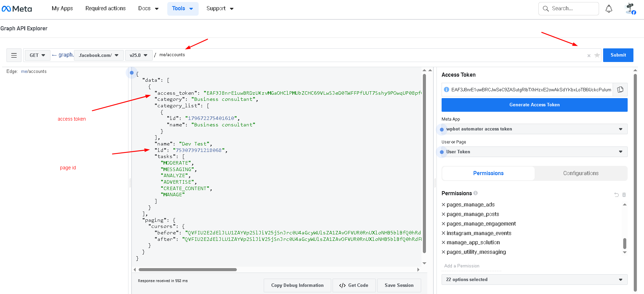Click the access token info icon
Image resolution: width=644 pixels, height=294 pixels.
[x=446, y=90]
